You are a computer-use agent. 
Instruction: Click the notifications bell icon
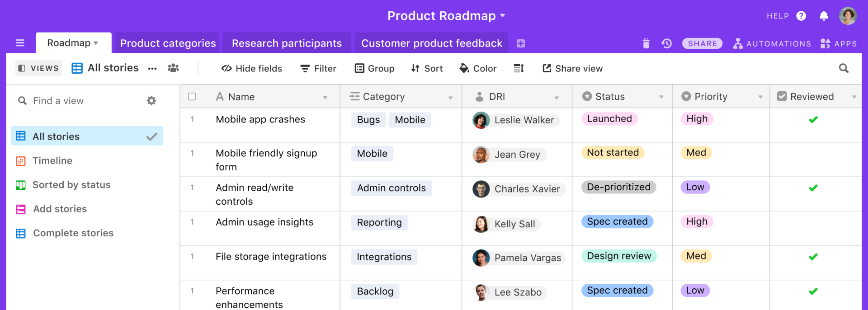coord(824,16)
